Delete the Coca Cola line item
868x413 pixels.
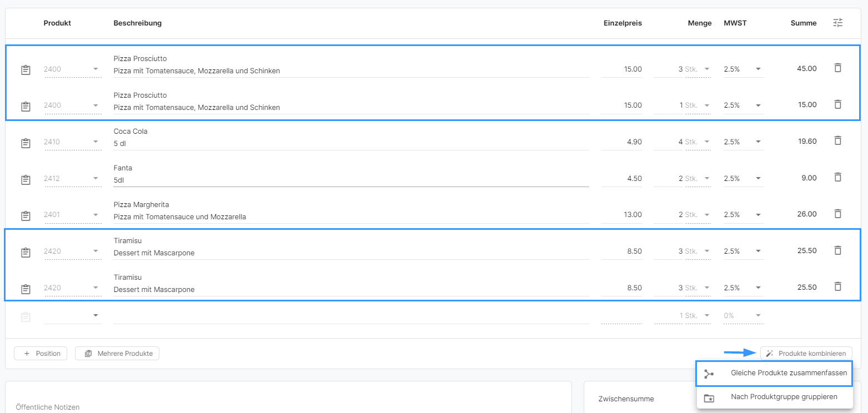[x=837, y=141]
